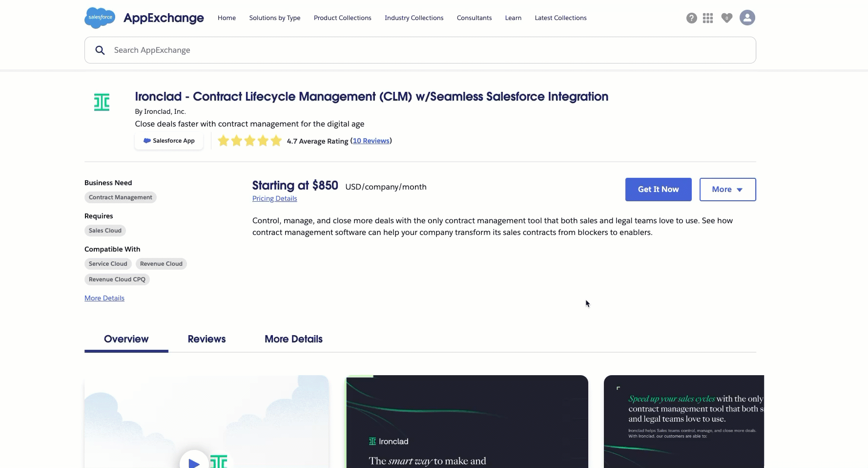Click the listing title heading
This screenshot has height=468, width=868.
click(372, 97)
